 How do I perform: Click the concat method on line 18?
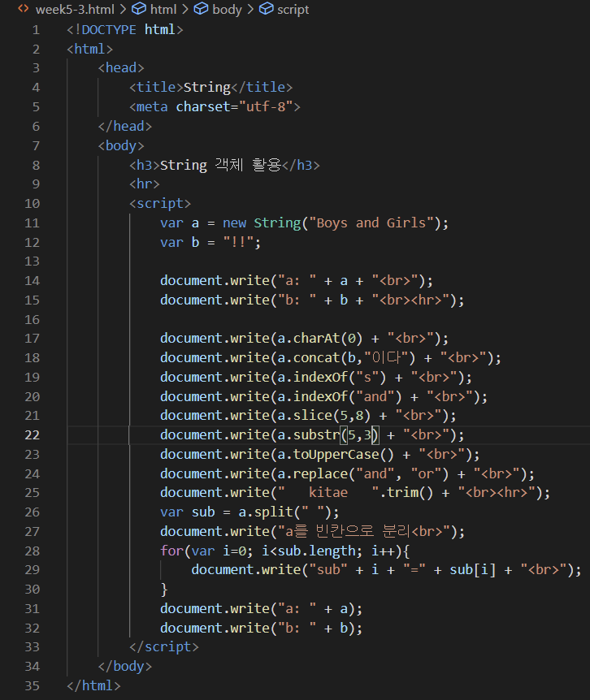pos(317,358)
